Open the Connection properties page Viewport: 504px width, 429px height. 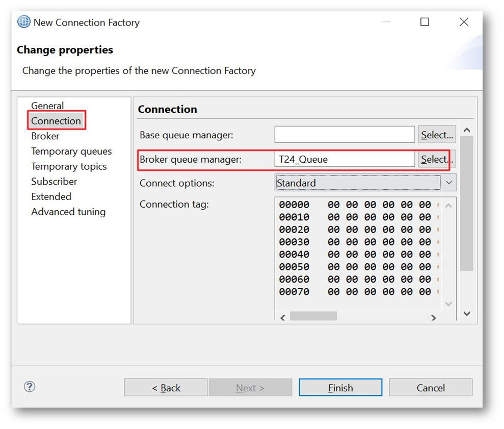click(56, 121)
